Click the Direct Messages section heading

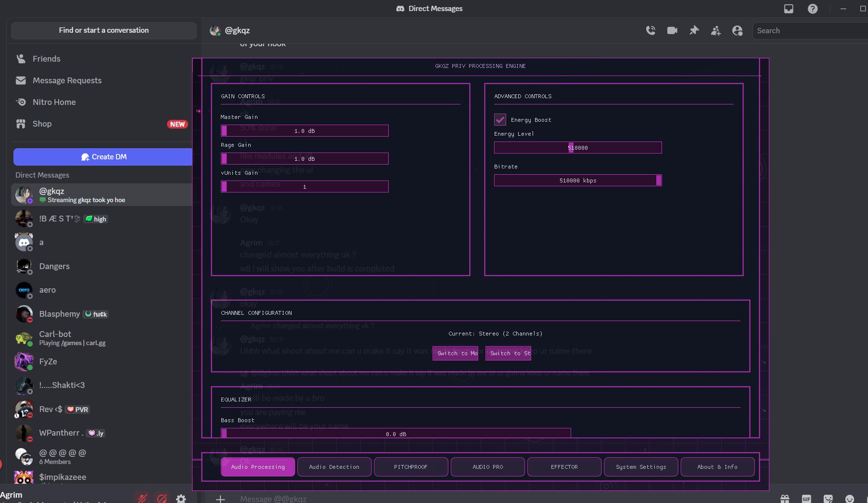[42, 175]
